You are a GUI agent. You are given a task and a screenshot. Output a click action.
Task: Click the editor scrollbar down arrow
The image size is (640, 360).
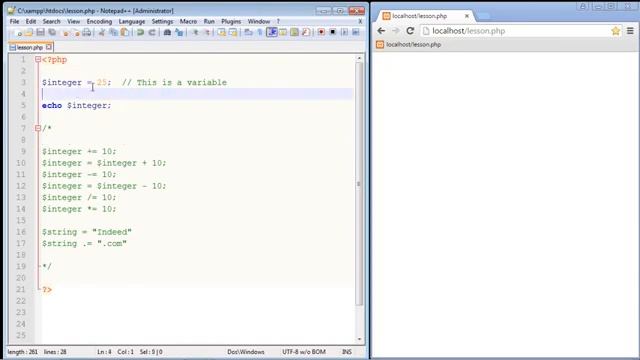point(359,339)
